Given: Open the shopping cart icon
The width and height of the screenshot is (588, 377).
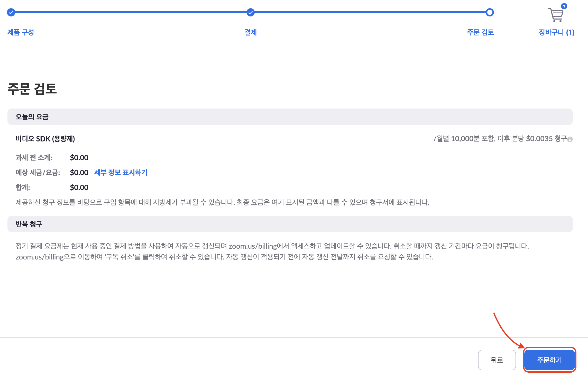Looking at the screenshot, I should click(556, 15).
